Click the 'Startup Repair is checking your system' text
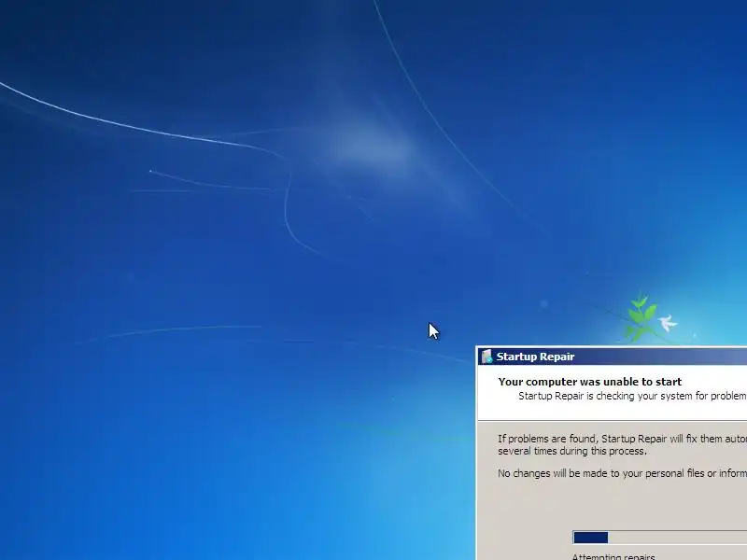Viewport: 747px width, 560px height. pyautogui.click(x=632, y=396)
